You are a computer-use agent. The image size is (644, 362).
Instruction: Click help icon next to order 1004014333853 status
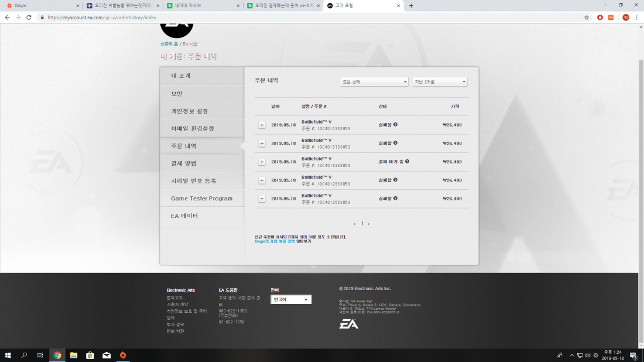tap(396, 125)
